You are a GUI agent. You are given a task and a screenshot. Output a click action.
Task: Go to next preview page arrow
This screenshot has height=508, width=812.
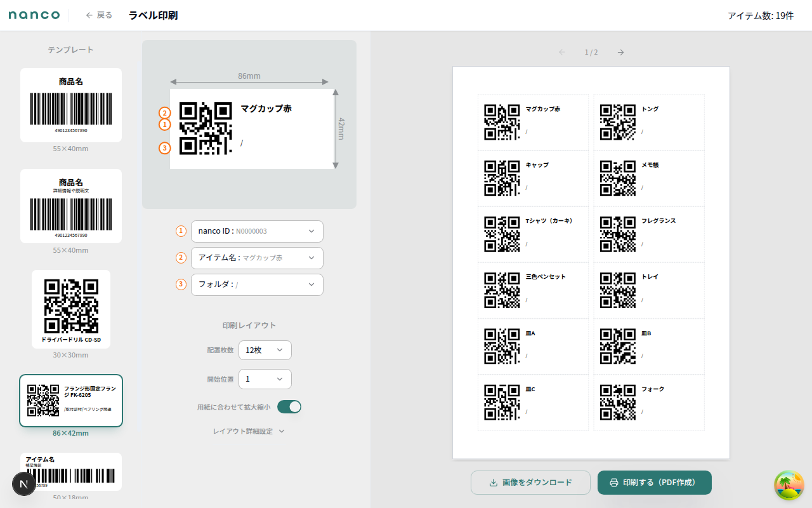tap(620, 52)
